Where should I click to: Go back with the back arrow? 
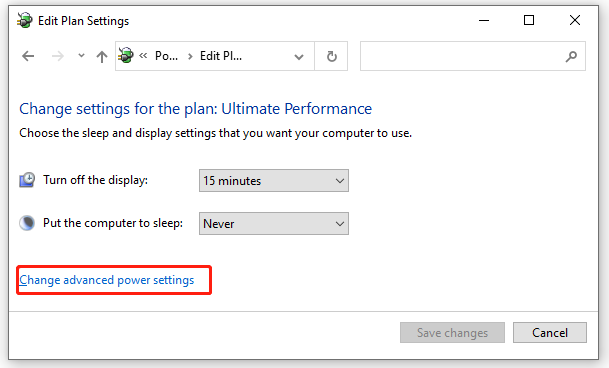coord(28,56)
